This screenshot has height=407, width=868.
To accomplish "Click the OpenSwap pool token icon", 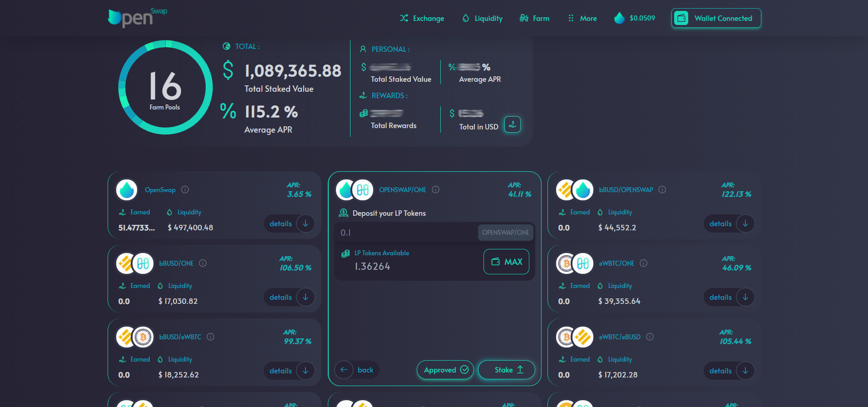I will click(x=127, y=190).
